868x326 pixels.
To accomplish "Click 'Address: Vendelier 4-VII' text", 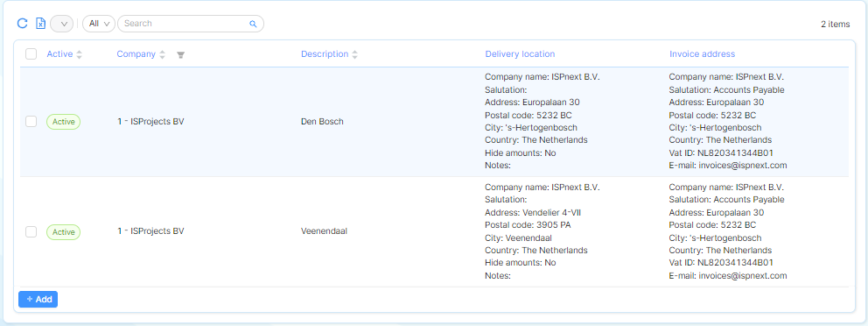I will tap(533, 212).
